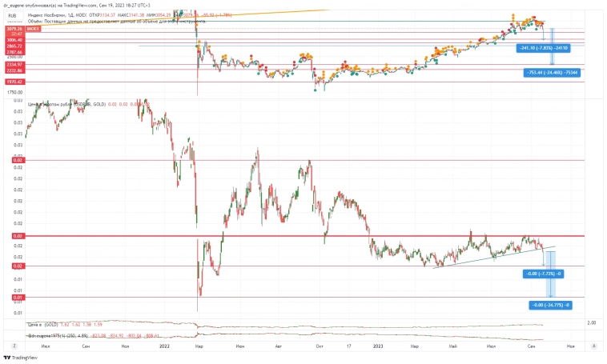
Task: Open chart settings gear at bottom right
Action: pyautogui.click(x=593, y=346)
